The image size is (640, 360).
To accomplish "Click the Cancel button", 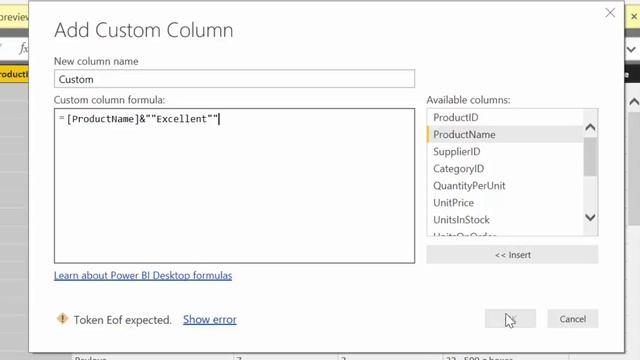I will point(573,319).
